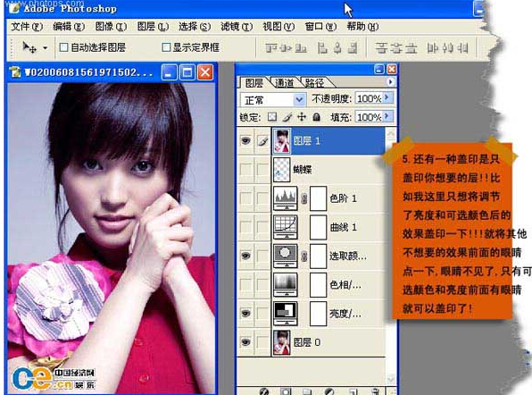This screenshot has width=532, height=395.
Task: Open the 图层(L) menu
Action: pos(153,27)
